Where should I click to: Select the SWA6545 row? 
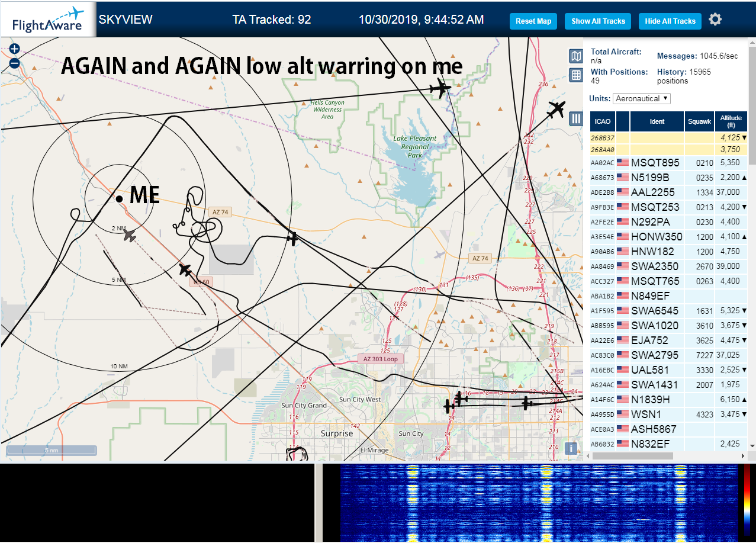tap(669, 310)
